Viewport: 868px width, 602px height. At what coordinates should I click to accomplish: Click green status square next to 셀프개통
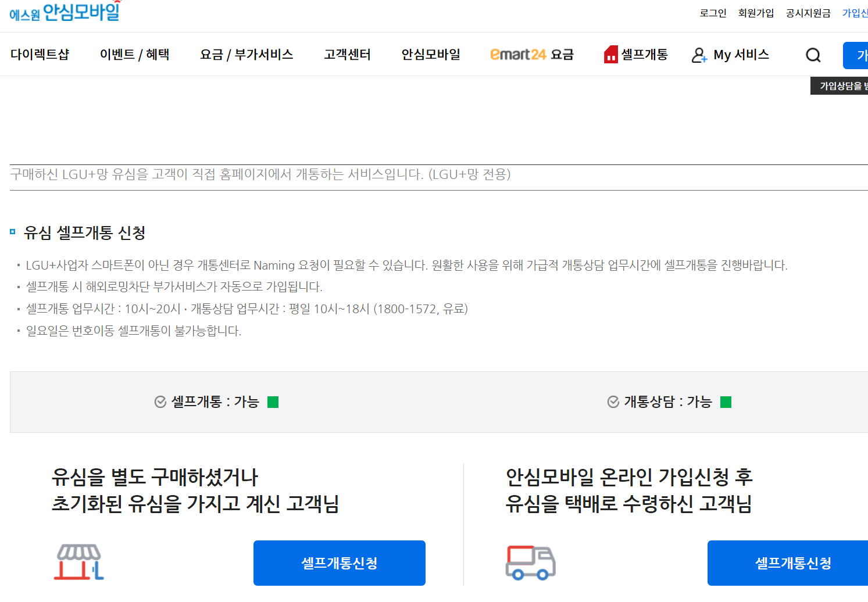(x=273, y=402)
